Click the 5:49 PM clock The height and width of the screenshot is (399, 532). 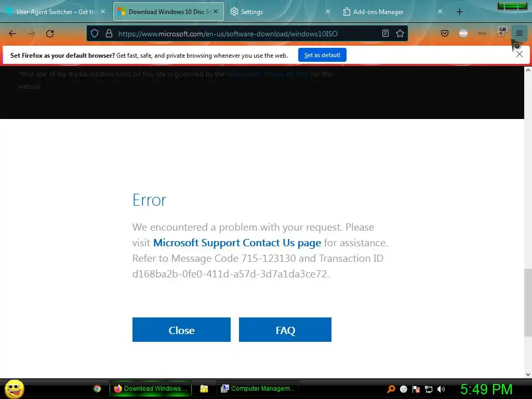click(486, 389)
